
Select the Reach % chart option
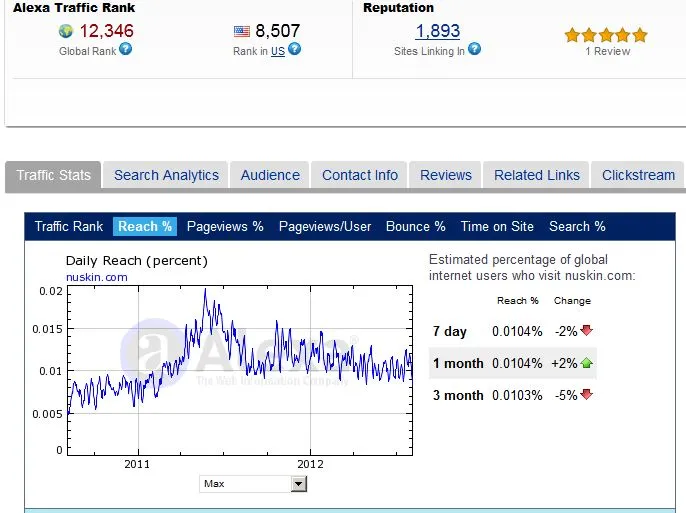(145, 227)
